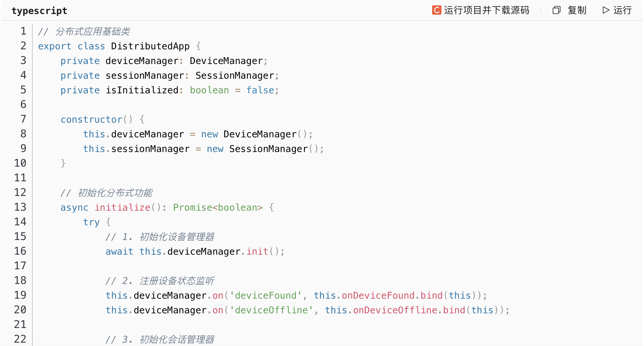Click the Promise return type

(193, 208)
